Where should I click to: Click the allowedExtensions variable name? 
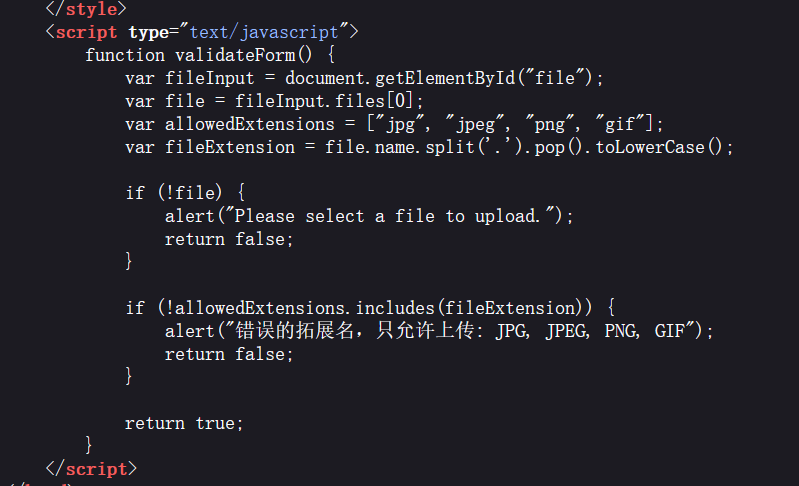click(250, 124)
